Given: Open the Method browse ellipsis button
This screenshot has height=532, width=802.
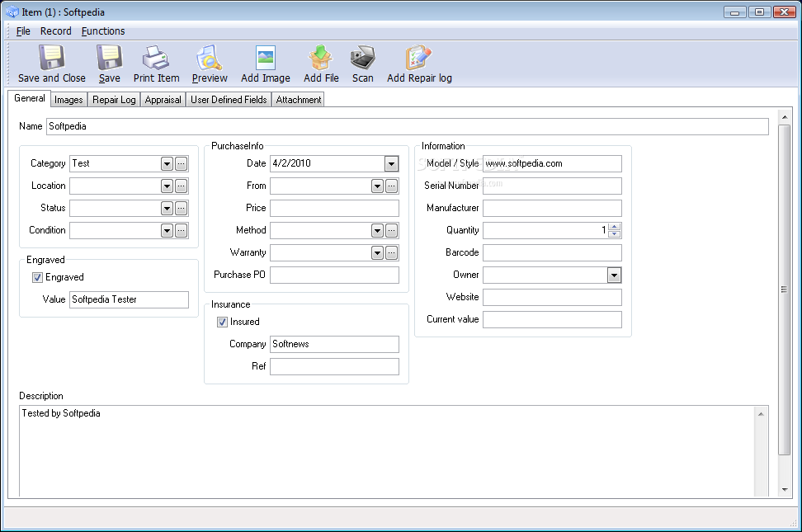Looking at the screenshot, I should coord(391,230).
